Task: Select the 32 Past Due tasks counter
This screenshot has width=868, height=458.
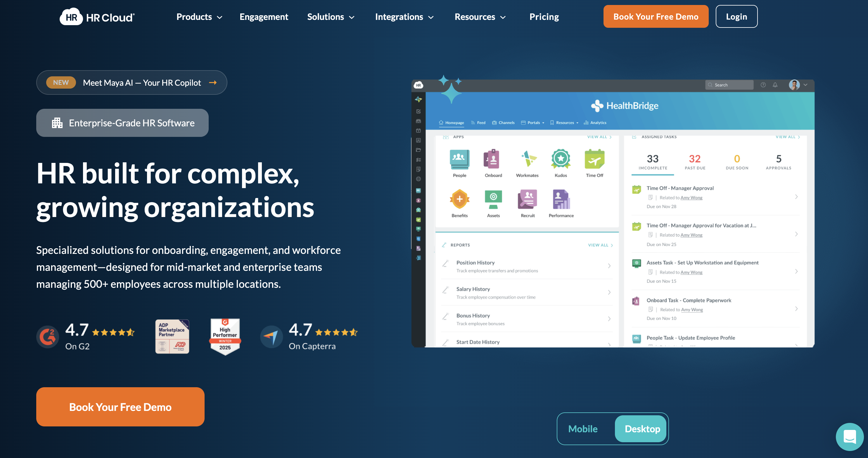Action: point(695,162)
